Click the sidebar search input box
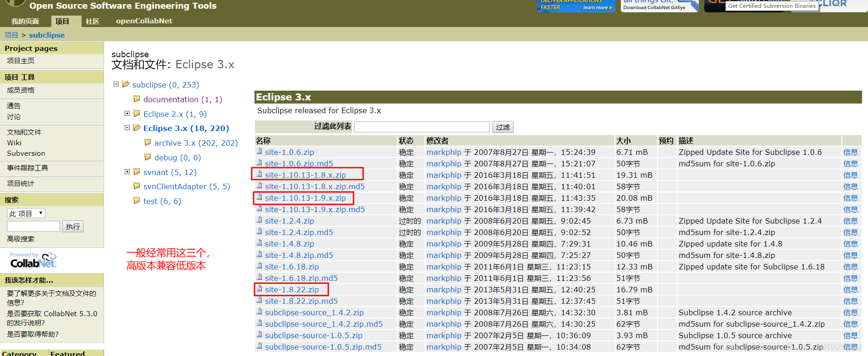 33,226
